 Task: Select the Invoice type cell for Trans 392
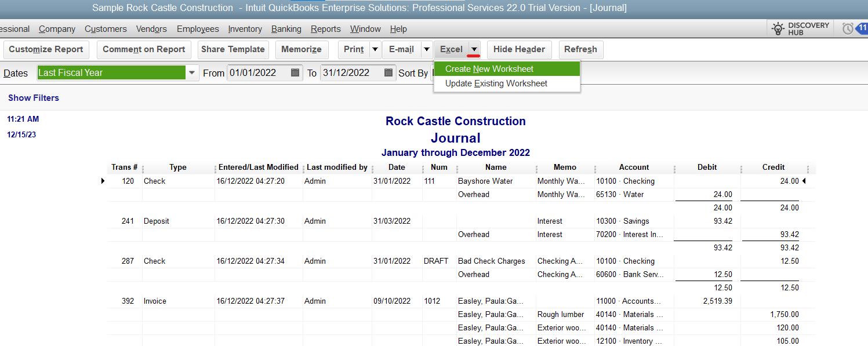click(x=155, y=301)
